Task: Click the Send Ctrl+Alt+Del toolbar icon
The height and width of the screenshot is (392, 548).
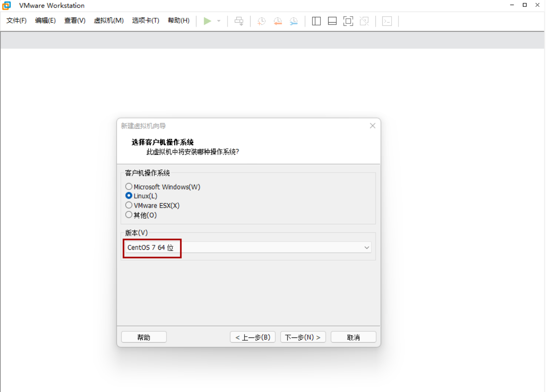Action: pos(239,21)
